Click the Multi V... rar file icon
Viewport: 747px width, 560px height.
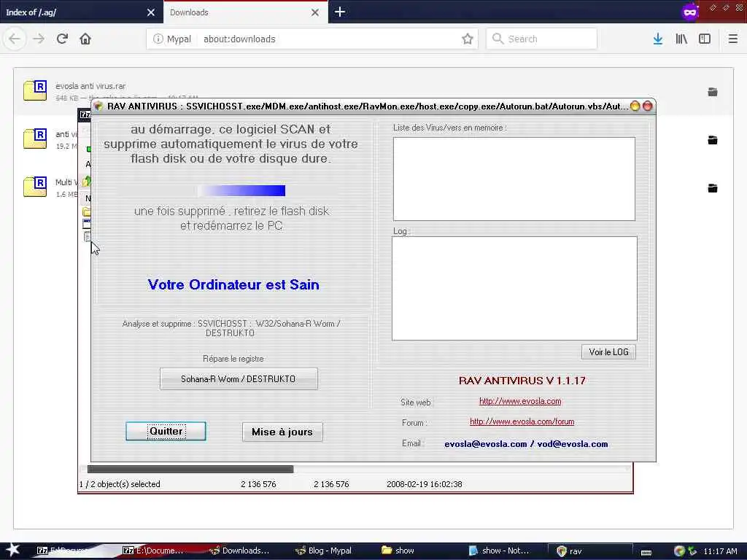(35, 187)
